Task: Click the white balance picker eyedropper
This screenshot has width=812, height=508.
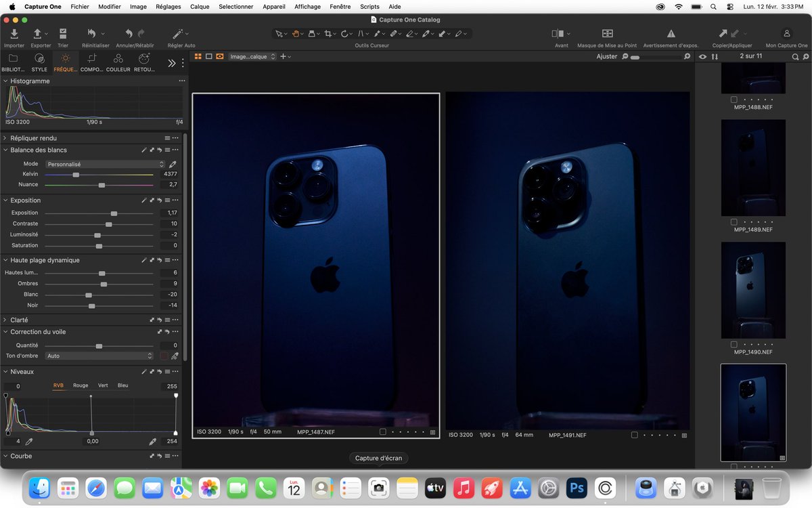Action: [173, 164]
